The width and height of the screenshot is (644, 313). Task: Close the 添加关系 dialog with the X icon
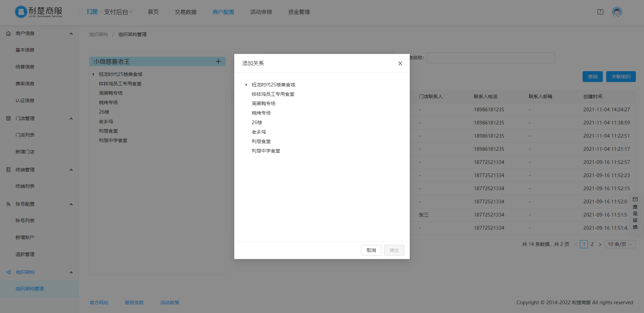click(400, 63)
